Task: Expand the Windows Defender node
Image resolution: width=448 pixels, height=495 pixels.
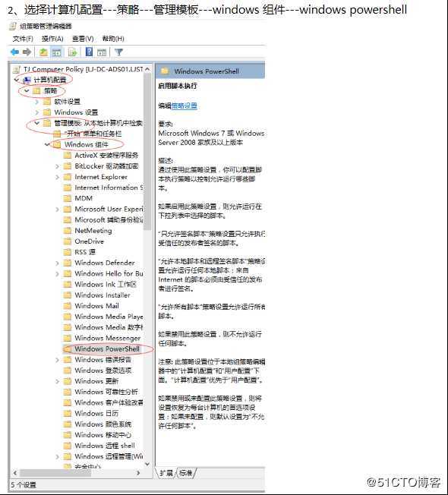Action: click(57, 263)
